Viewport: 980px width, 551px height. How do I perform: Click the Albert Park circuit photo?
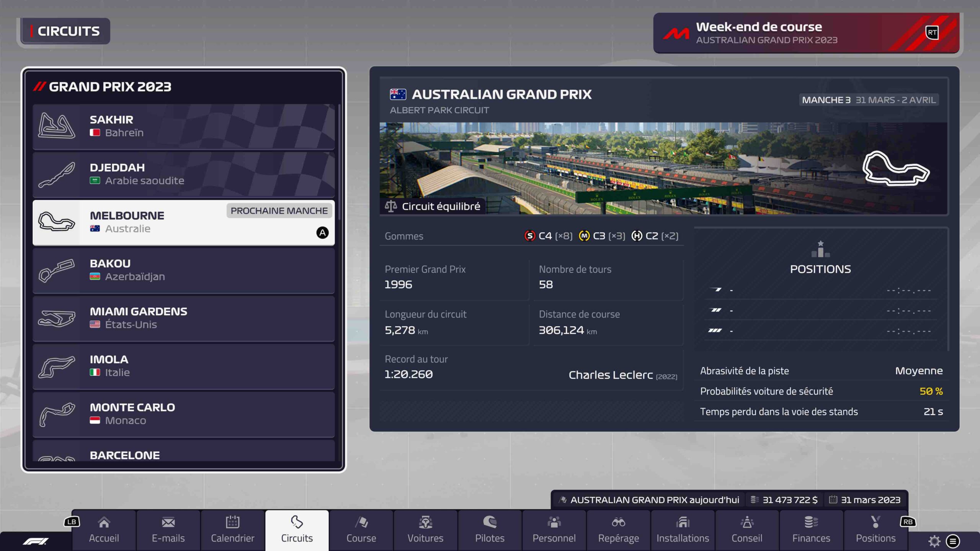663,168
